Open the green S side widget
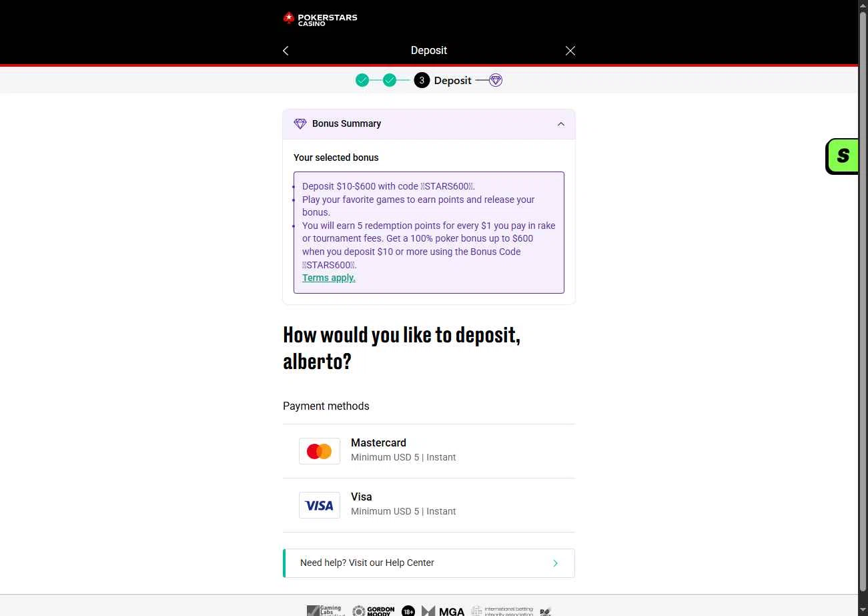The height and width of the screenshot is (616, 868). pyautogui.click(x=842, y=157)
